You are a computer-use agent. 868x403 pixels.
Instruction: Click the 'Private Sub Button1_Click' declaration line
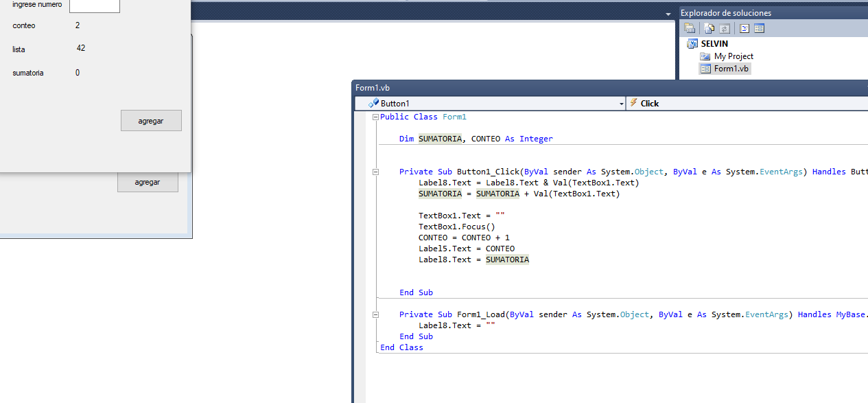[633, 172]
